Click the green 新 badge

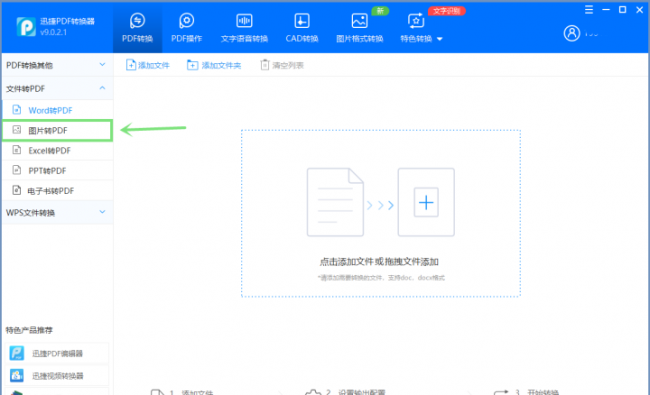380,11
